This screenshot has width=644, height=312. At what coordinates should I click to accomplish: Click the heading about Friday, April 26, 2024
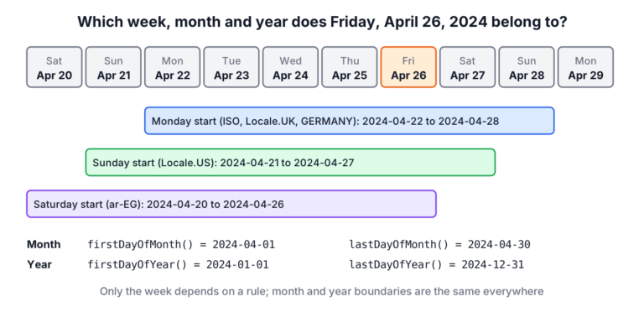click(322, 22)
